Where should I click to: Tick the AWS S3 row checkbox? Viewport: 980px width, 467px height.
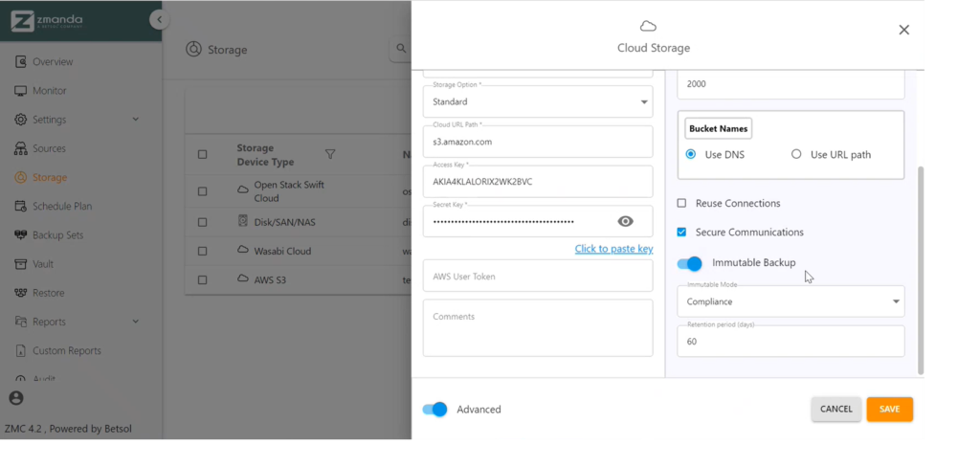click(x=203, y=280)
